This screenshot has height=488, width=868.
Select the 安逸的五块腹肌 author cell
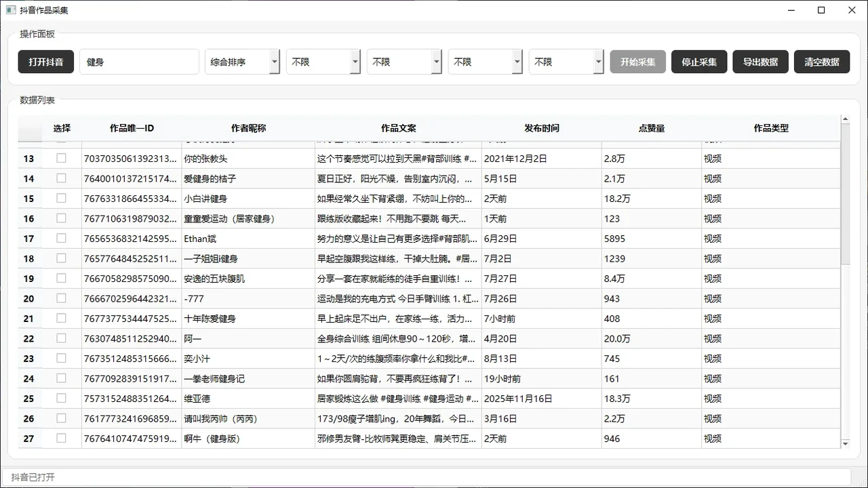click(x=248, y=279)
